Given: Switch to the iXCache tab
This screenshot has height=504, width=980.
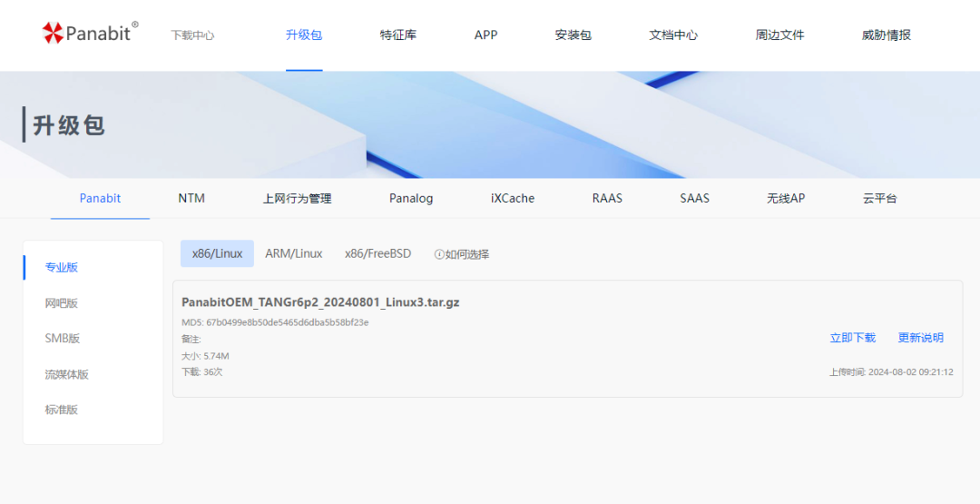Looking at the screenshot, I should (513, 198).
